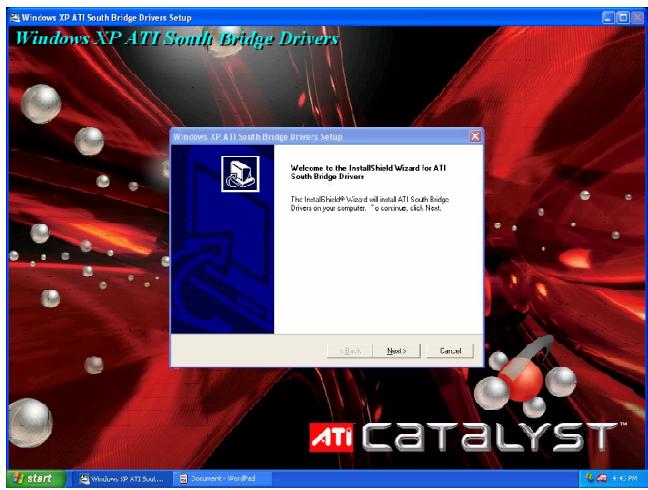
Task: Click the installer description paragraph text
Action: point(369,204)
